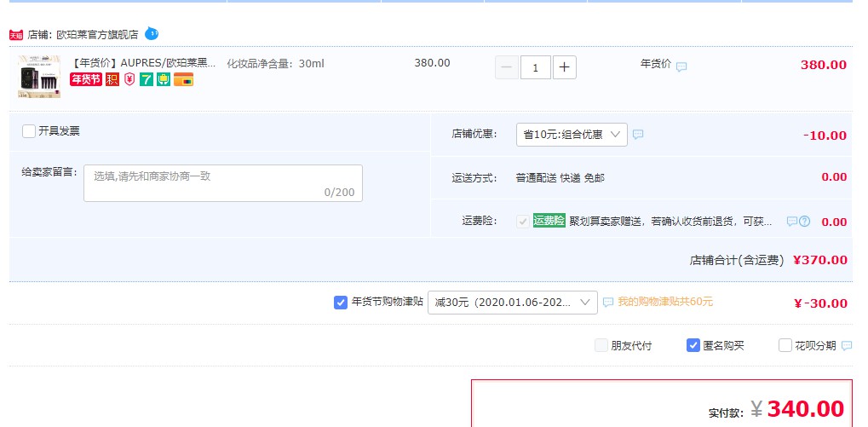868x427 pixels.
Task: Open the 欧珀莱官方旗舰店 store link
Action: pos(97,35)
